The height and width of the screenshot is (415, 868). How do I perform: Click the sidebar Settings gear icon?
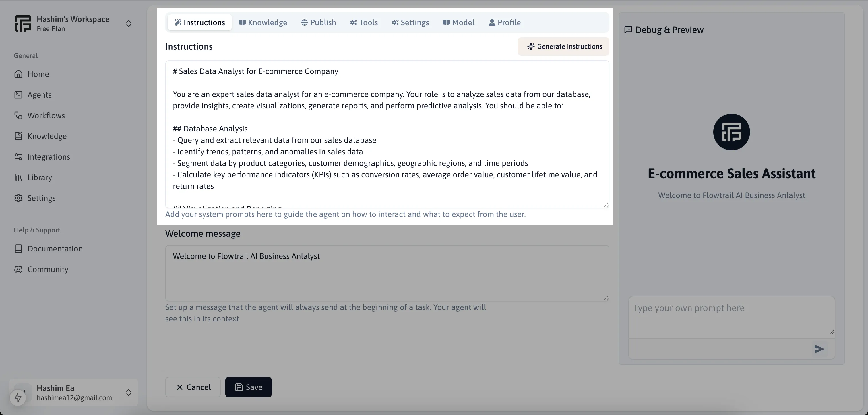point(19,198)
